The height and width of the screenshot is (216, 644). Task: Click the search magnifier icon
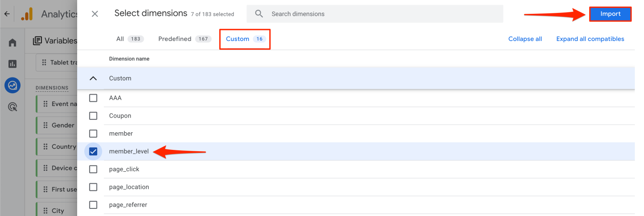point(259,14)
